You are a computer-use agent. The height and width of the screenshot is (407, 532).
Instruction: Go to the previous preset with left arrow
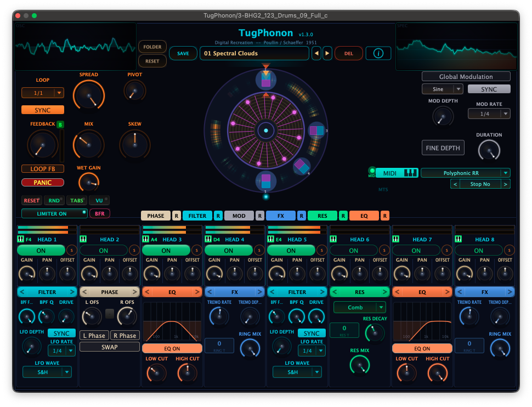click(x=316, y=53)
